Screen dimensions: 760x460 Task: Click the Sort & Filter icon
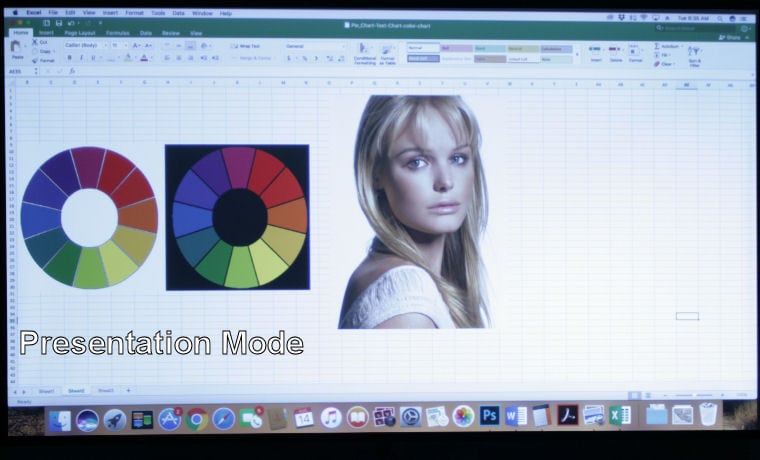[x=693, y=52]
